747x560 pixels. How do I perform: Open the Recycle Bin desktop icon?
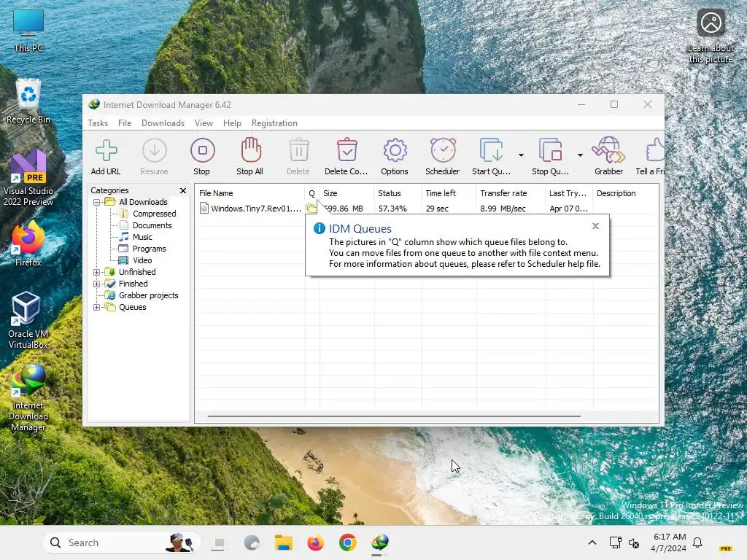coord(28,101)
